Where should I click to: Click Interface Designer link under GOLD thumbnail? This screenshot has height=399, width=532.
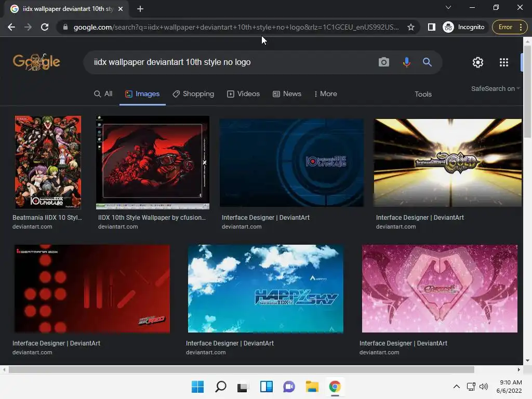(x=420, y=218)
